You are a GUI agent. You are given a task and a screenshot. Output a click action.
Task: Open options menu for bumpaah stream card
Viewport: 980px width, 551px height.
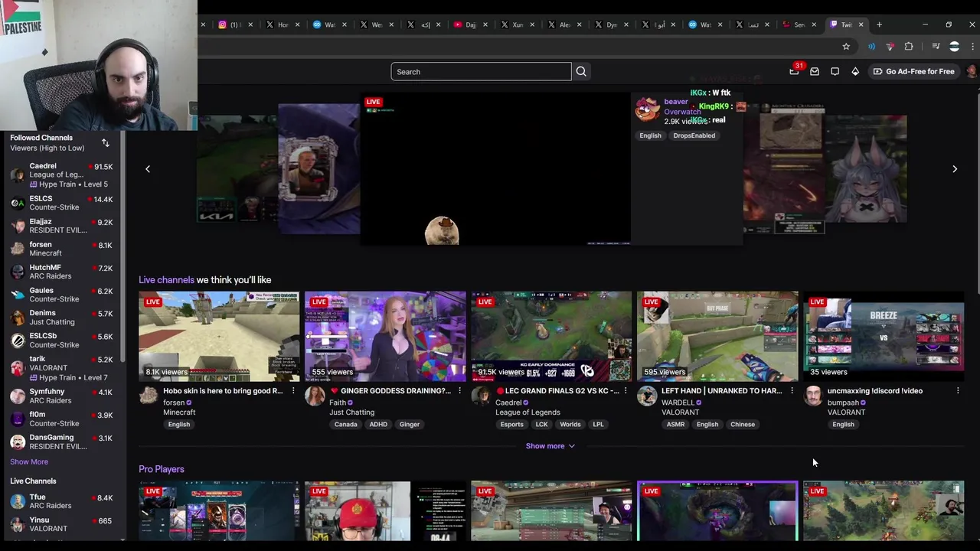958,391
